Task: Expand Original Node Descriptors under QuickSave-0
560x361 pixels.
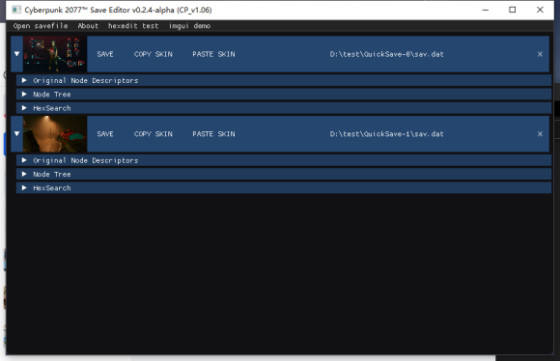Action: pyautogui.click(x=284, y=80)
